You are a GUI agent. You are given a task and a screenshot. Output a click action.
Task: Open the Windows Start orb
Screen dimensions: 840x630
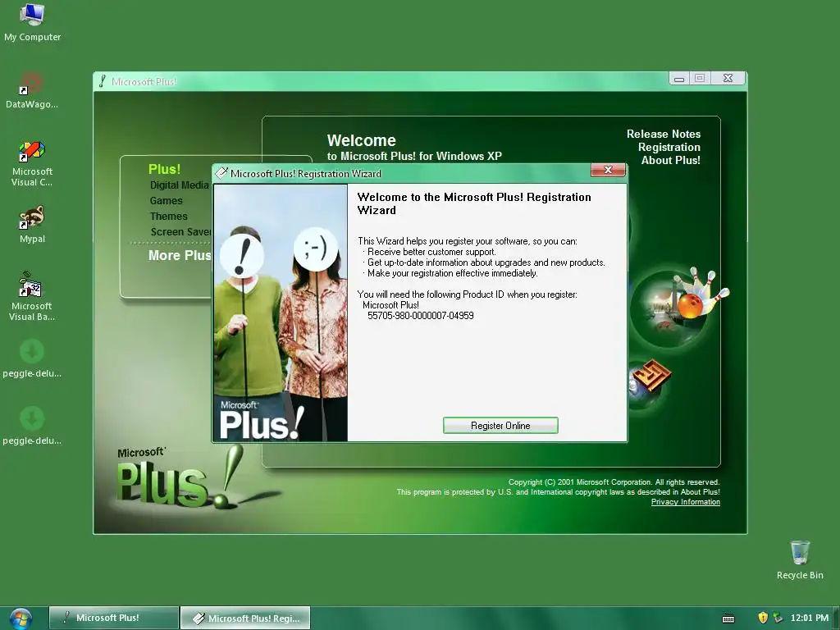pyautogui.click(x=21, y=619)
